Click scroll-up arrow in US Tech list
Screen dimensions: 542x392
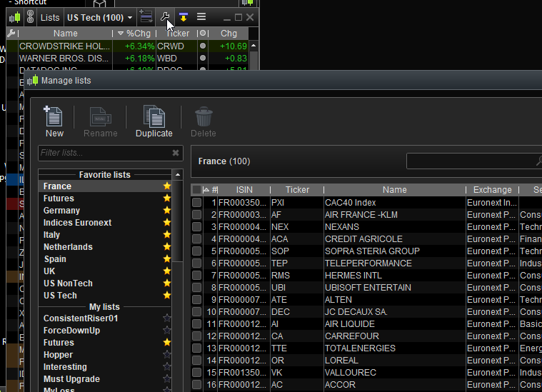pos(254,46)
